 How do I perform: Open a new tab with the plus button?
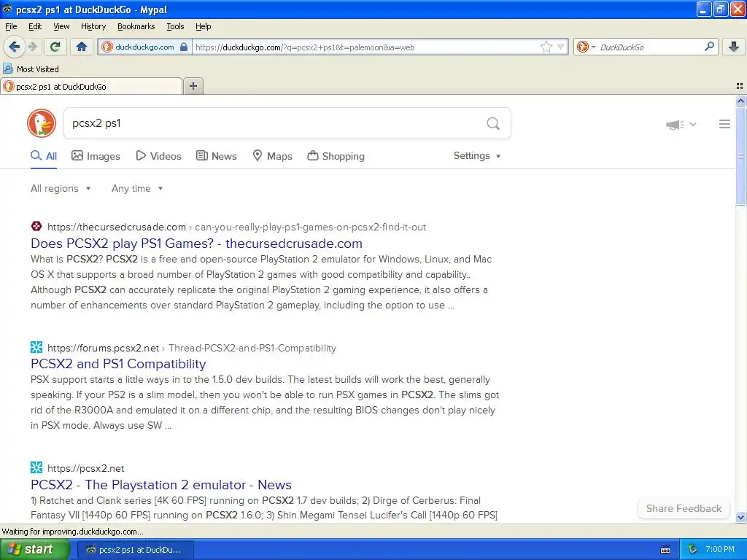tap(193, 86)
